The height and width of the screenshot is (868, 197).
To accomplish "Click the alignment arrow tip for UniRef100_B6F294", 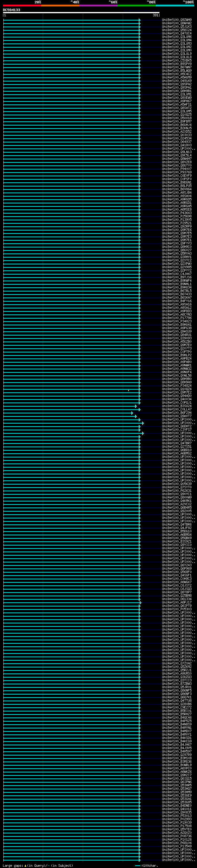I will pos(132,413).
